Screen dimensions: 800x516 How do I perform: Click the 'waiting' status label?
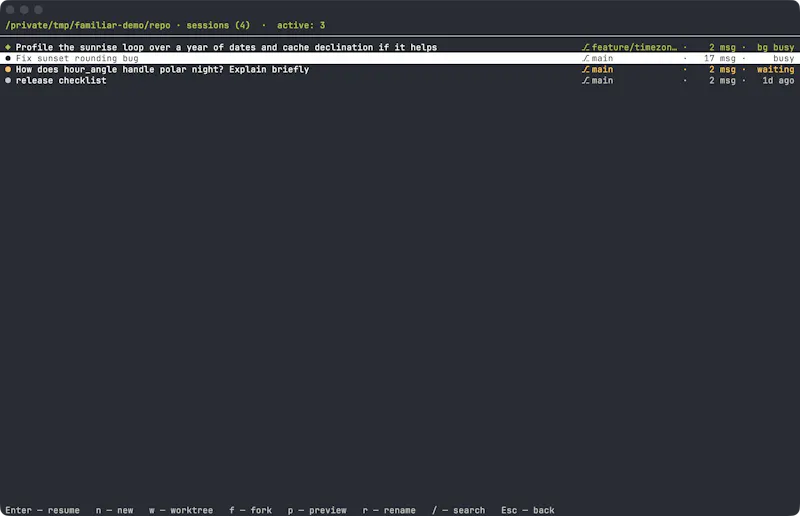pyautogui.click(x=776, y=69)
